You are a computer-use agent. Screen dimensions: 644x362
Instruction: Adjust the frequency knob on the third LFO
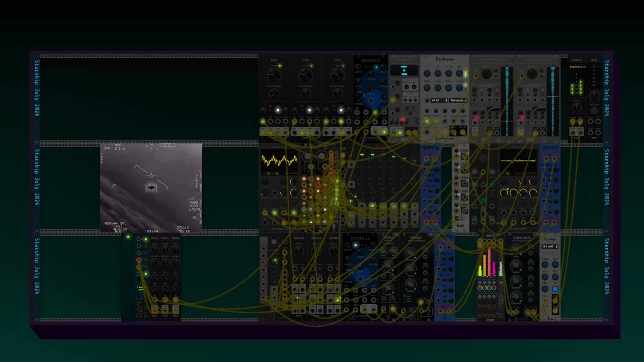pos(338,75)
